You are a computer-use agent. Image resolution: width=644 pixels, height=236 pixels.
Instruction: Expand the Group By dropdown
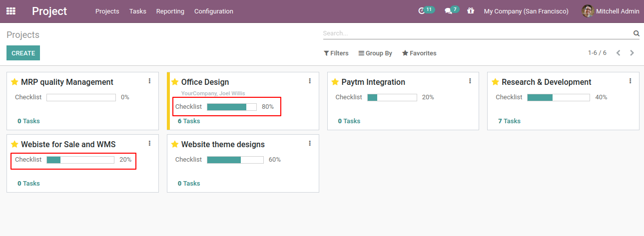[x=375, y=53]
